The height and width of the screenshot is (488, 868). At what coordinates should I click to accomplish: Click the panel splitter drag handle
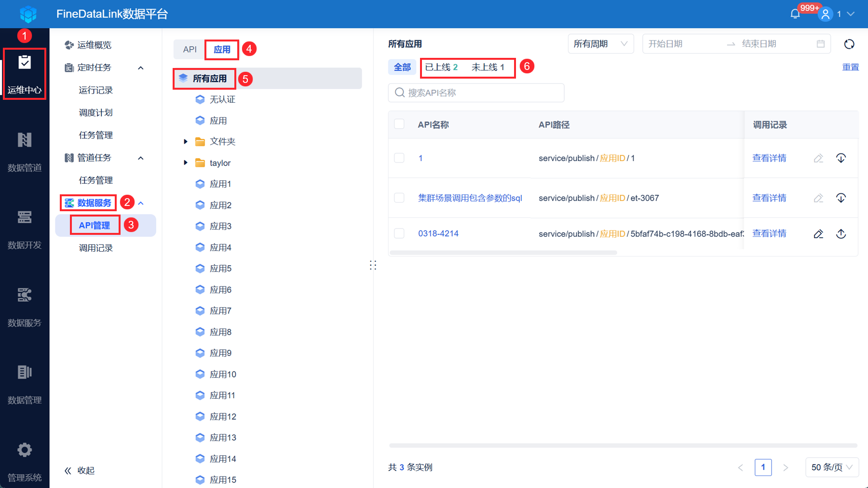373,265
